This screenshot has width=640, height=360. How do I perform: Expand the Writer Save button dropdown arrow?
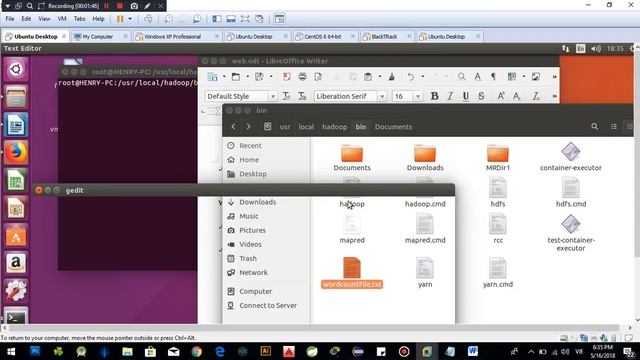point(271,76)
